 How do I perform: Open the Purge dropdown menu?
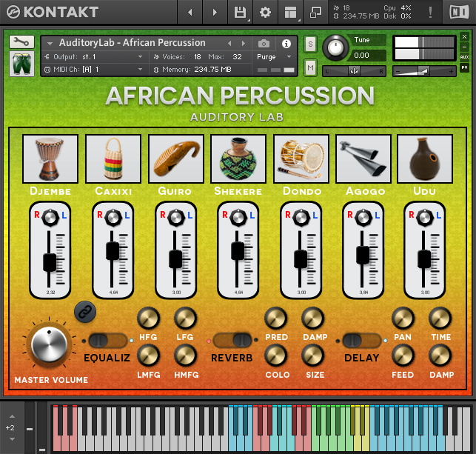274,57
